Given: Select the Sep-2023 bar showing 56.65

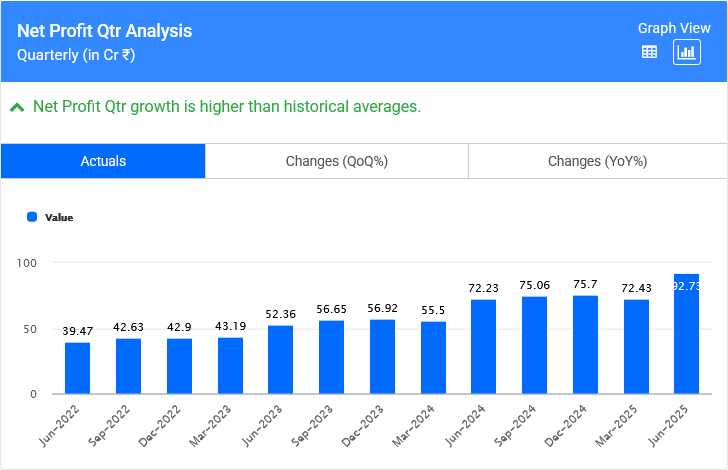Looking at the screenshot, I should click(x=332, y=358).
